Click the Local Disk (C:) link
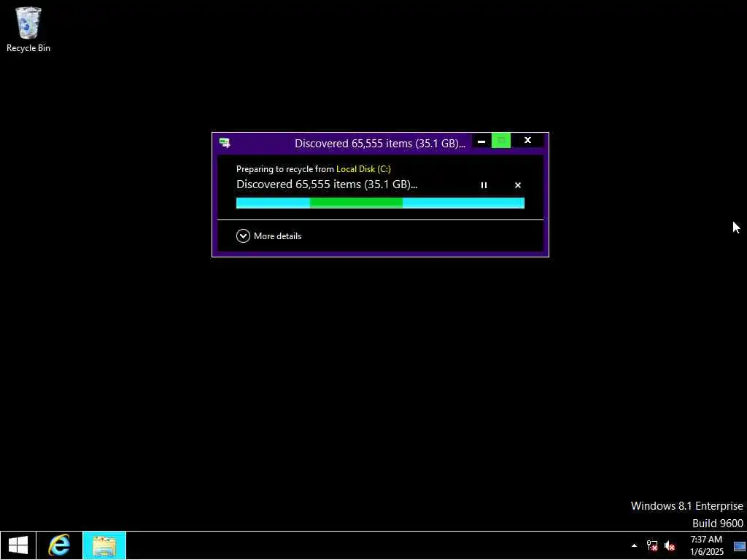The height and width of the screenshot is (560, 747). (x=363, y=169)
